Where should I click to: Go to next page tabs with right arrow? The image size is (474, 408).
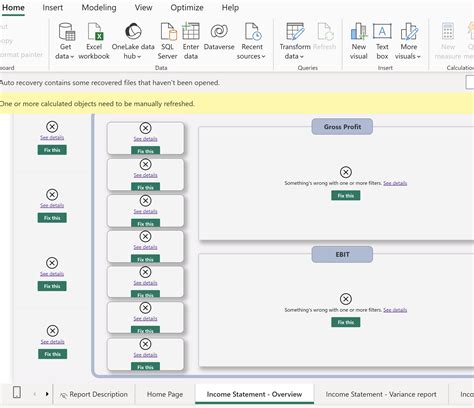47,394
